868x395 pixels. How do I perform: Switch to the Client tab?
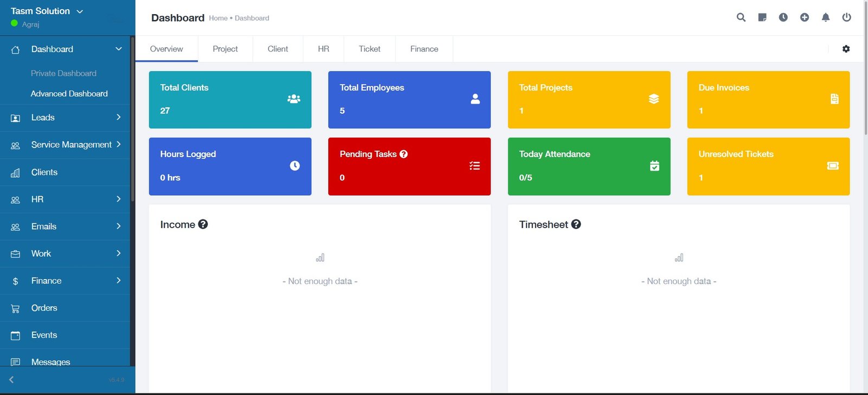278,49
